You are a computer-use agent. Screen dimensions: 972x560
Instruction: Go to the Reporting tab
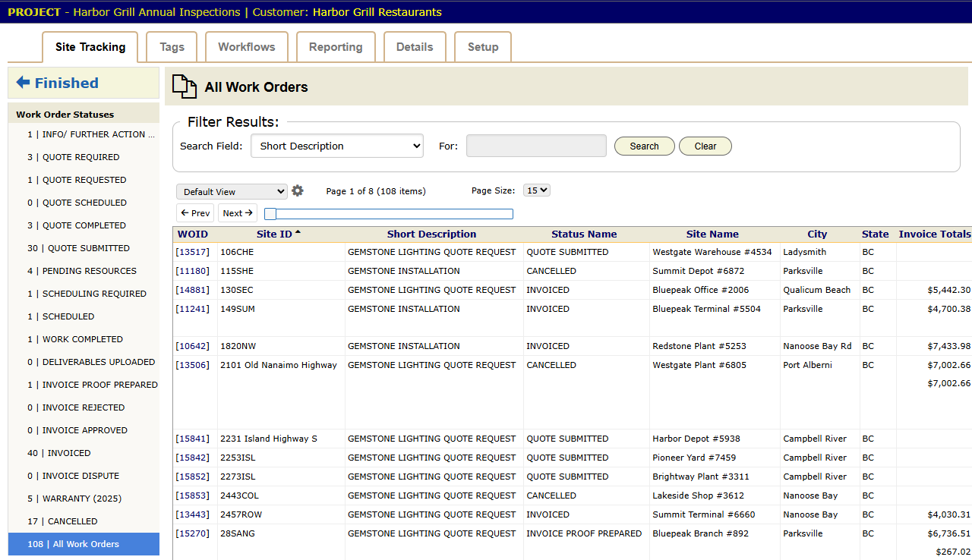tap(336, 47)
